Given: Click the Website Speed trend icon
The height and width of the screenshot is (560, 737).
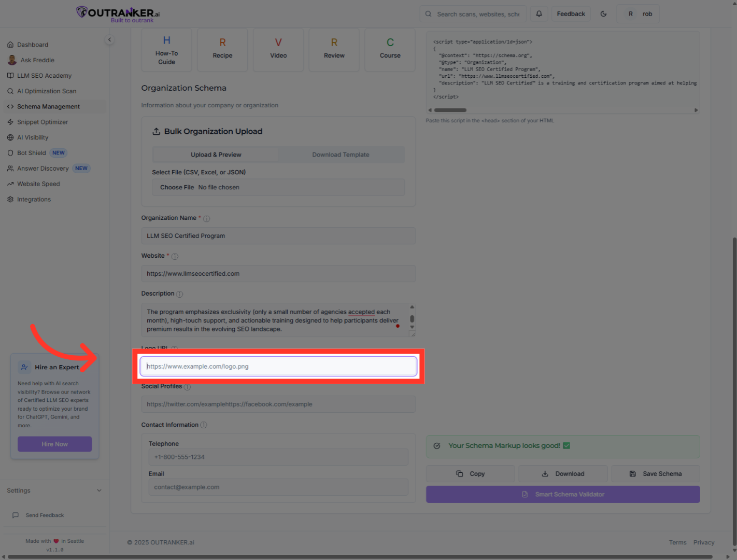Looking at the screenshot, I should 10,184.
